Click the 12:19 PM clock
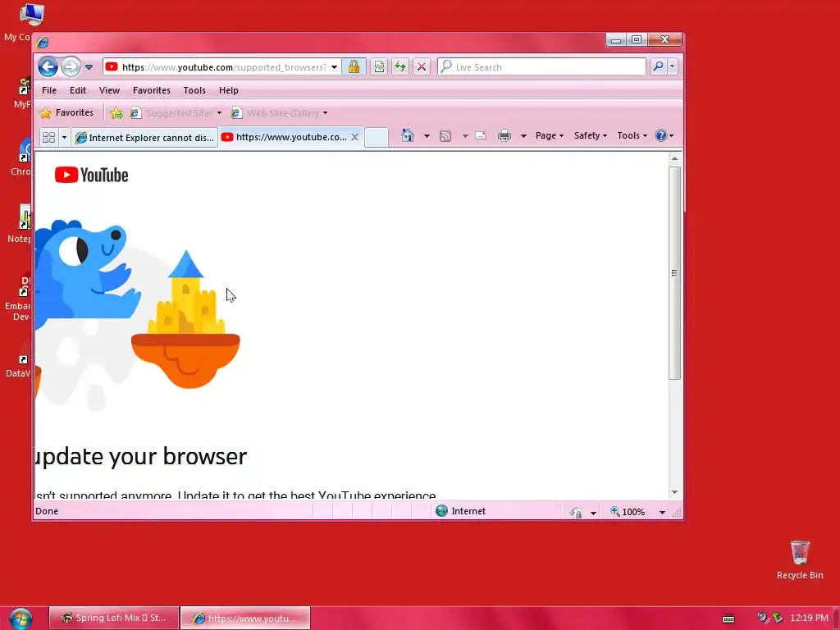Screen dimensions: 840x630 click(809, 618)
